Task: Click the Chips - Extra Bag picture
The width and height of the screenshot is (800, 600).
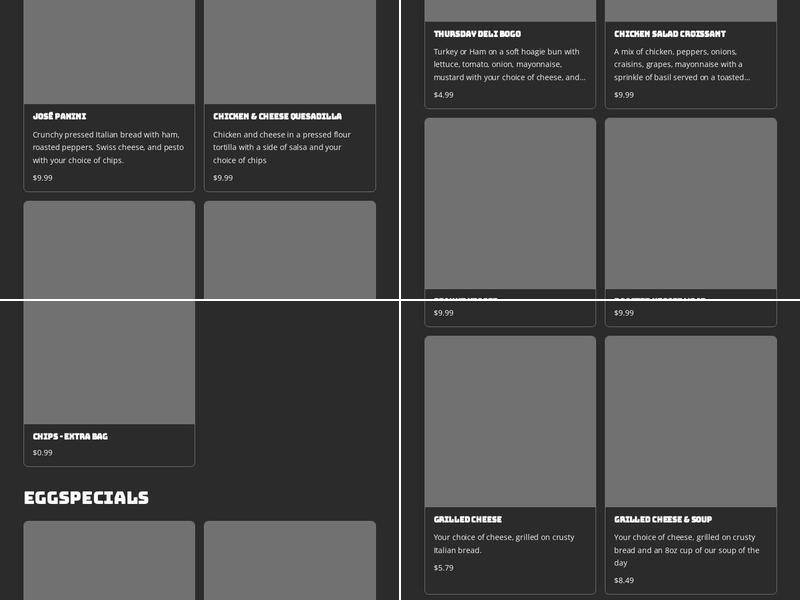Action: tap(109, 360)
